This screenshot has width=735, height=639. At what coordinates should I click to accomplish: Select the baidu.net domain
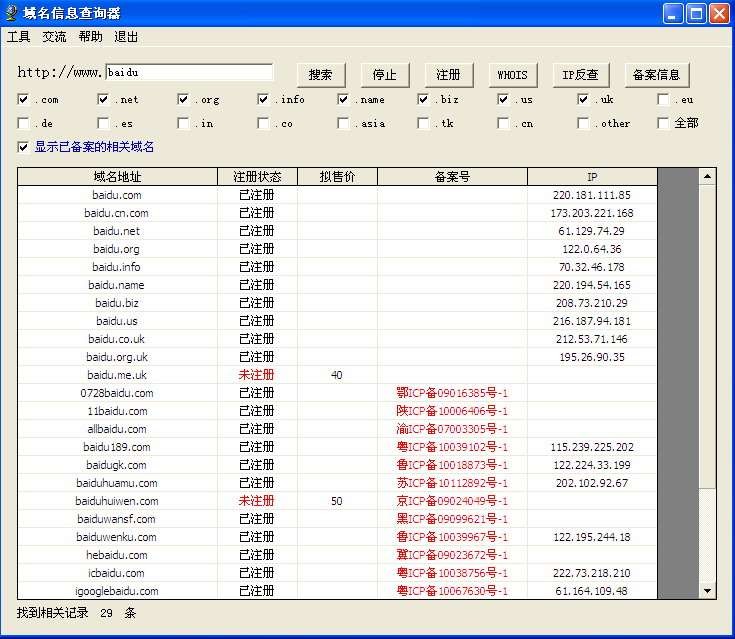pos(116,231)
